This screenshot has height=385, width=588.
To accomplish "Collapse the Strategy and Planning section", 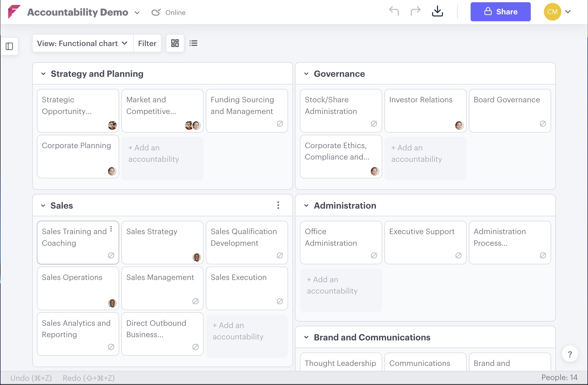I will tap(43, 74).
